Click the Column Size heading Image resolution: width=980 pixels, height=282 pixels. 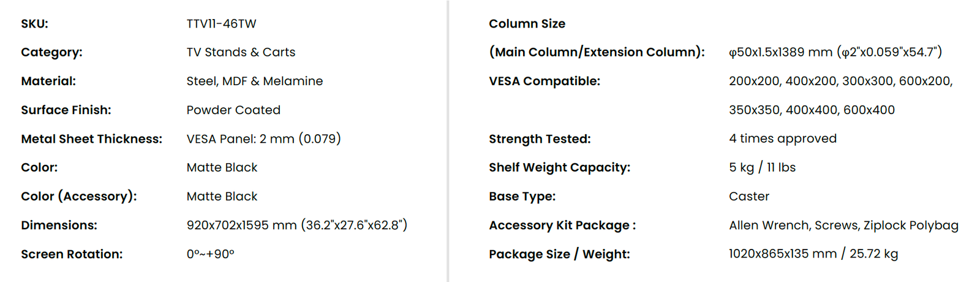click(x=527, y=24)
